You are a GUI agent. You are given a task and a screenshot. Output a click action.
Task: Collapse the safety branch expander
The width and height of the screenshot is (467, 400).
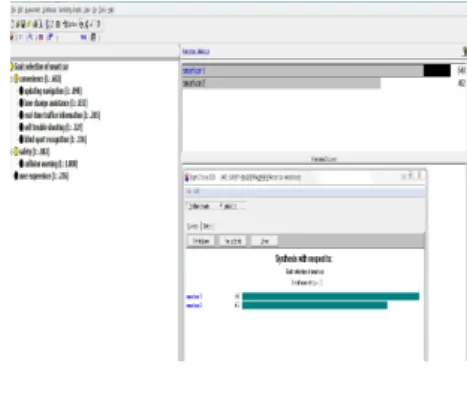(x=11, y=152)
